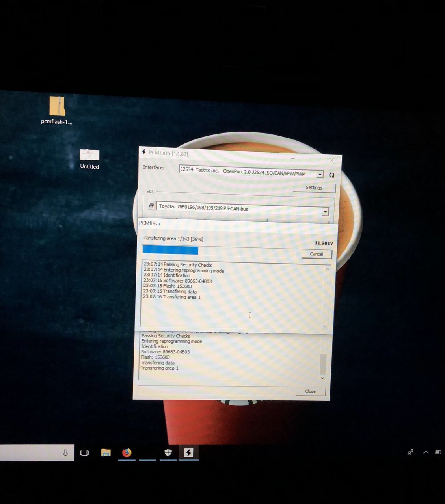445x504 pixels.
Task: Click the 11.981V voltage reading
Action: [x=324, y=243]
